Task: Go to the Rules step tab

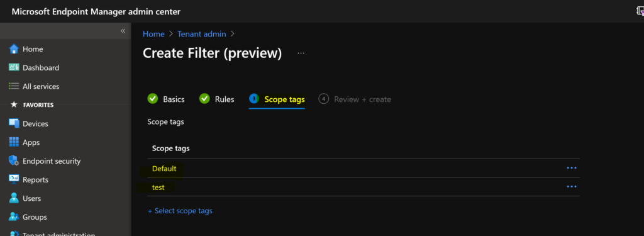Action: (217, 99)
